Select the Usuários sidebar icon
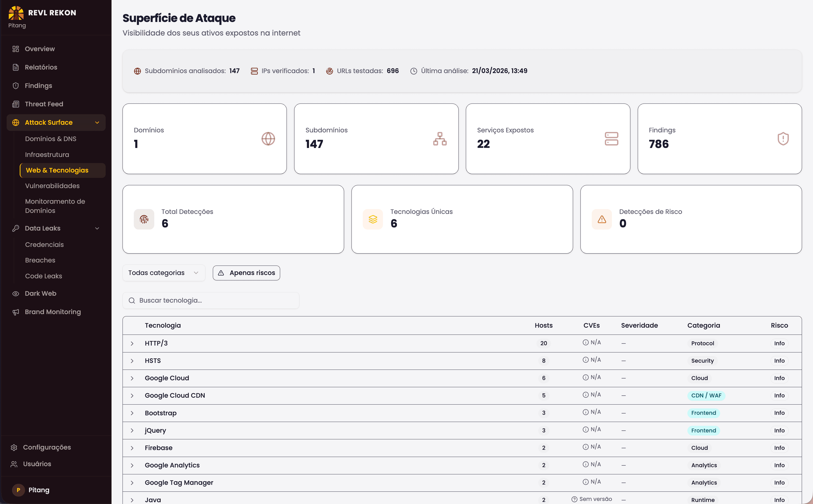 [14, 464]
